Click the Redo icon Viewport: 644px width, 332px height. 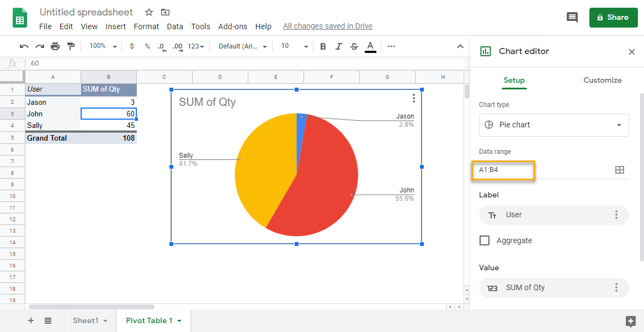point(40,46)
